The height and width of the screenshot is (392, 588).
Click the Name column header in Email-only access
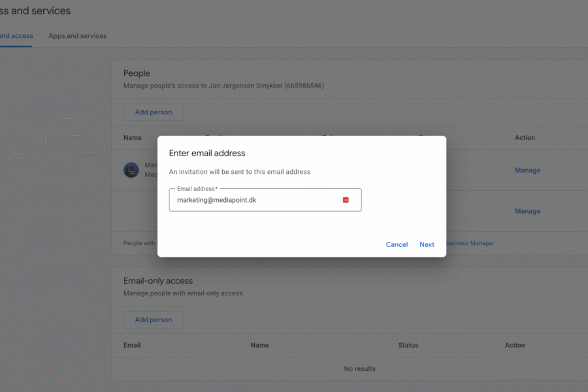(x=259, y=345)
